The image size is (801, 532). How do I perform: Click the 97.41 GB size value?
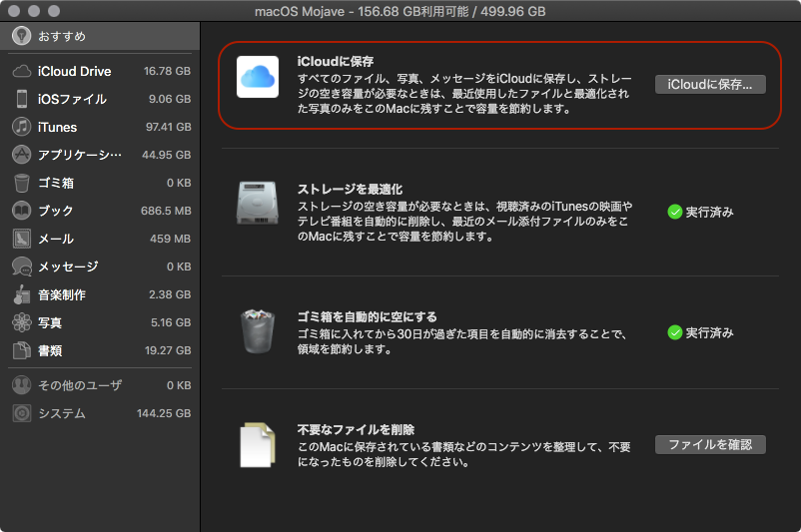coord(168,127)
